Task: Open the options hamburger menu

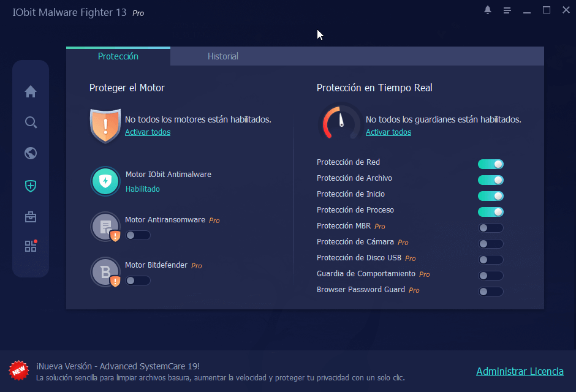Action: click(x=507, y=10)
